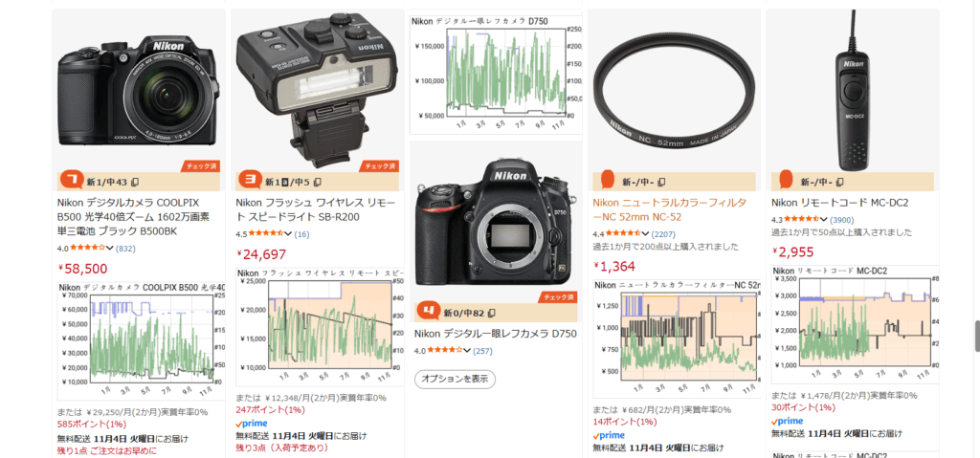Open rating chevron on MC-DC2 listing

pyautogui.click(x=824, y=219)
